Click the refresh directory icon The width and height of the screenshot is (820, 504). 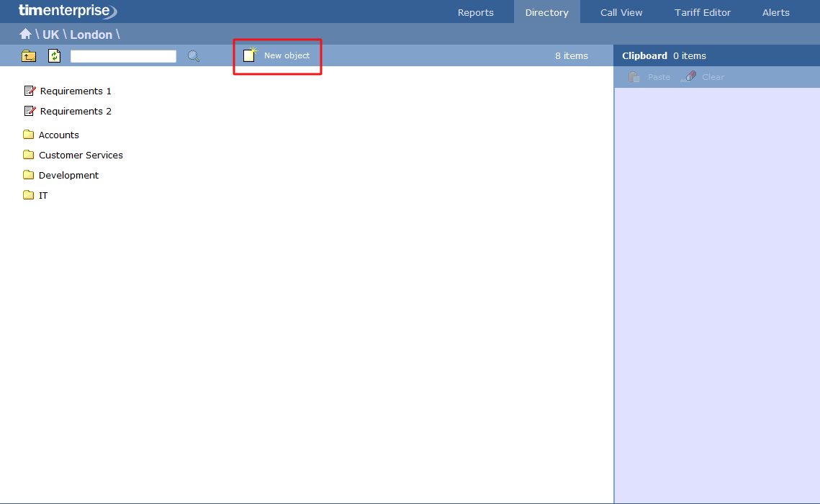click(54, 56)
